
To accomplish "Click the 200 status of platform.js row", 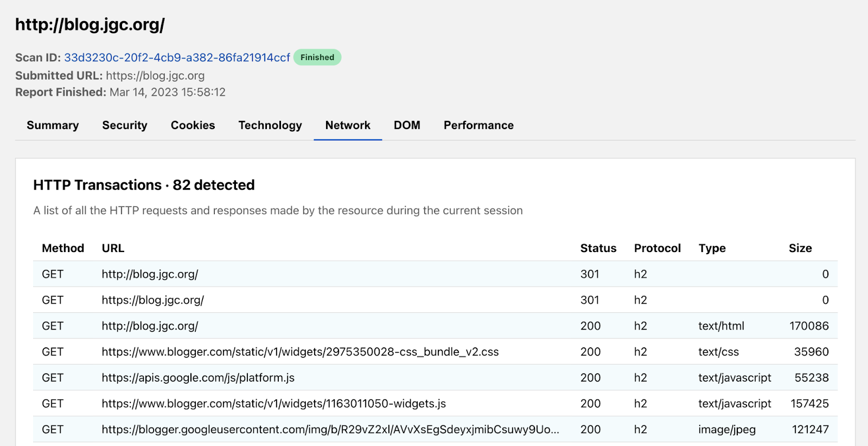I will click(590, 378).
